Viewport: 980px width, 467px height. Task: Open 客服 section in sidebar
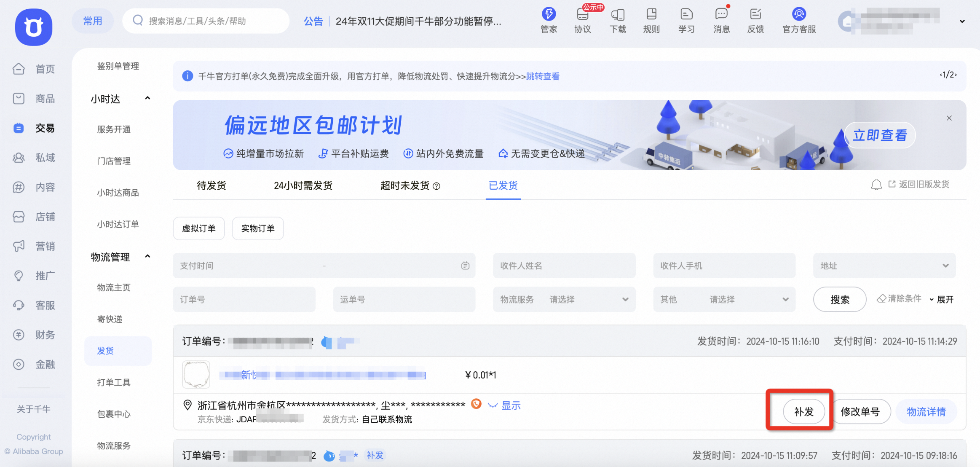34,305
